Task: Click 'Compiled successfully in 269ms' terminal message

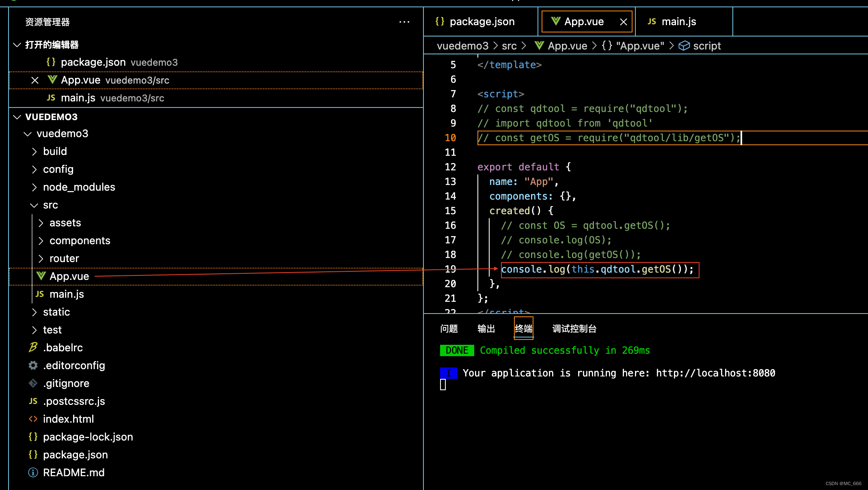Action: (565, 350)
